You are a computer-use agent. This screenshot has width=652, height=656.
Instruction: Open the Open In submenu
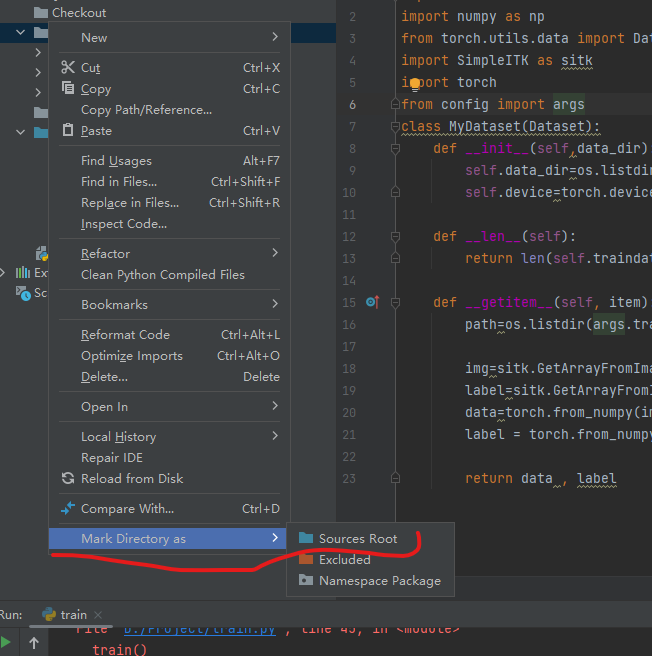169,407
